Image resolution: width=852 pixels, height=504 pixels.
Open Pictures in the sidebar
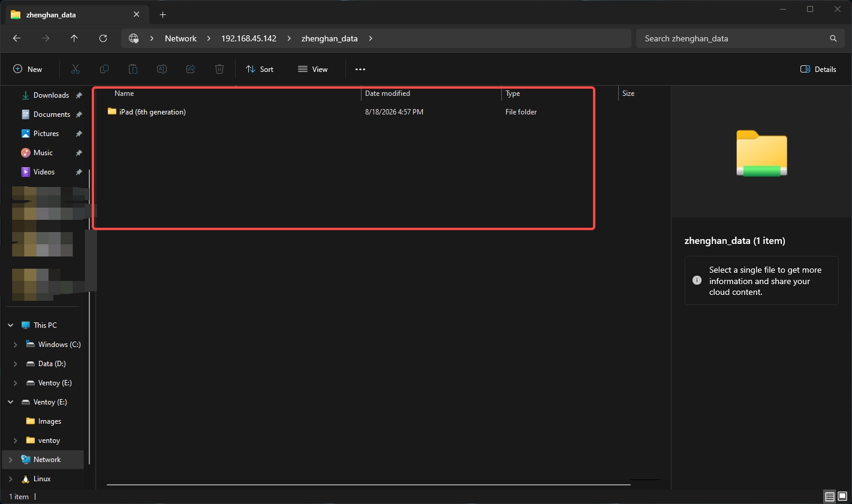[x=46, y=134]
